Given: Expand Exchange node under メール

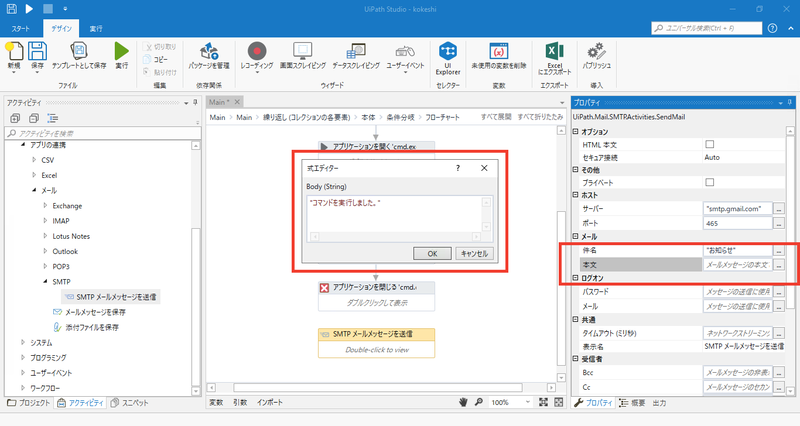Looking at the screenshot, I should 45,206.
